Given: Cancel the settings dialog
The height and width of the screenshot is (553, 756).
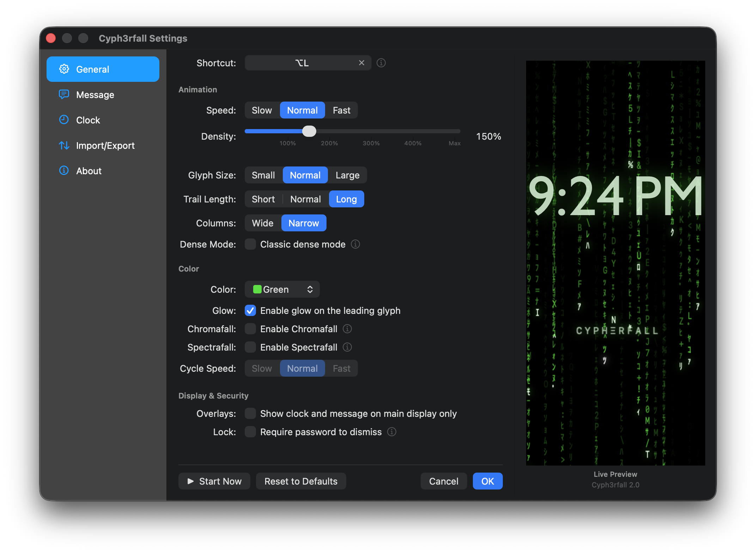Looking at the screenshot, I should tap(444, 481).
